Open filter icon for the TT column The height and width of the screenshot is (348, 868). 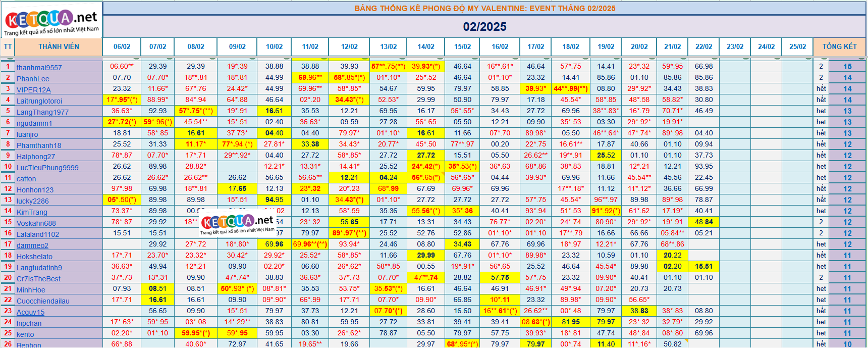tap(11, 59)
